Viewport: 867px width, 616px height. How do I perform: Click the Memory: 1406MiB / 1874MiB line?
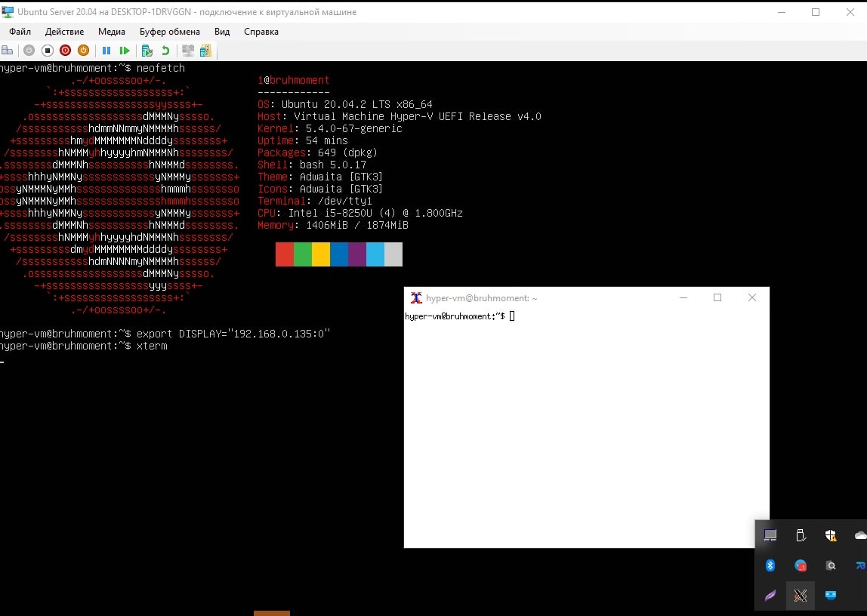tap(333, 226)
